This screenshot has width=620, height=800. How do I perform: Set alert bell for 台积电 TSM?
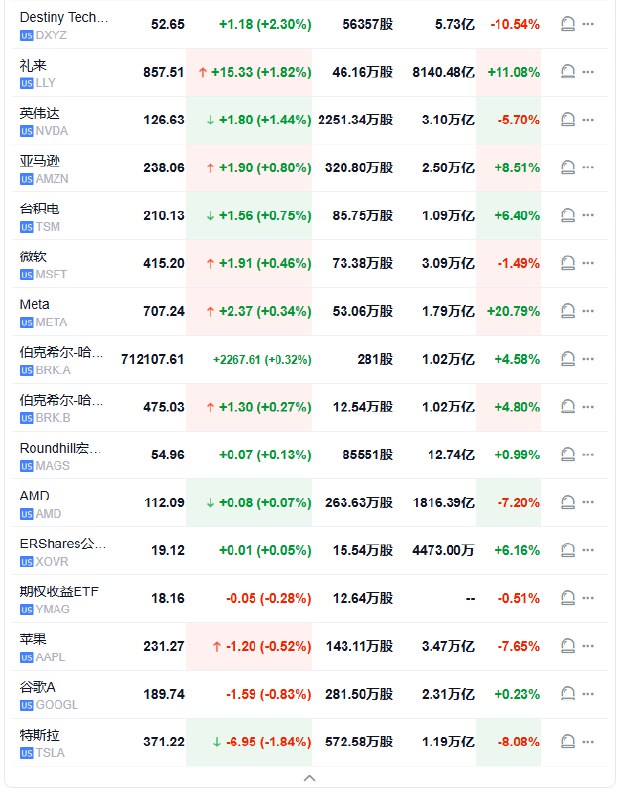(567, 215)
